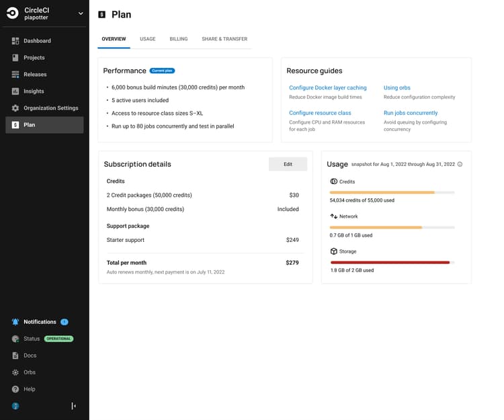Screen dimensions: 504x420
Task: Collapse the left sidebar
Action: (x=73, y=406)
